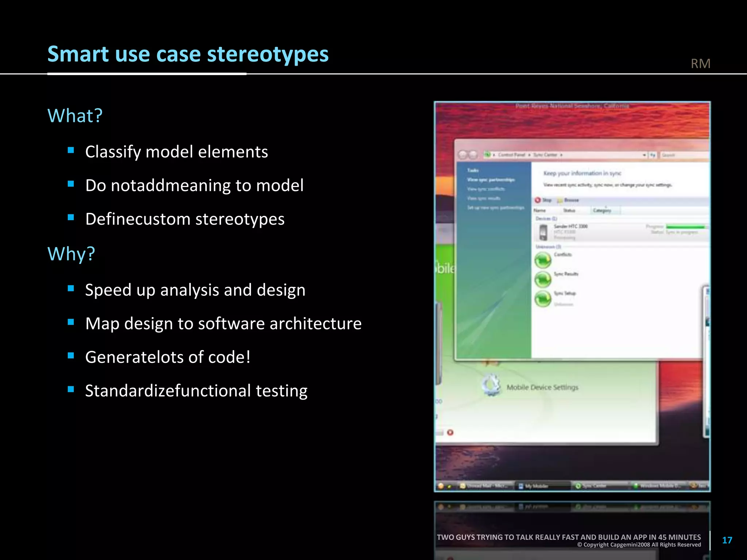Screen dimensions: 747x560
Task: Click the 'Sync in progress' status text
Action: 682,232
